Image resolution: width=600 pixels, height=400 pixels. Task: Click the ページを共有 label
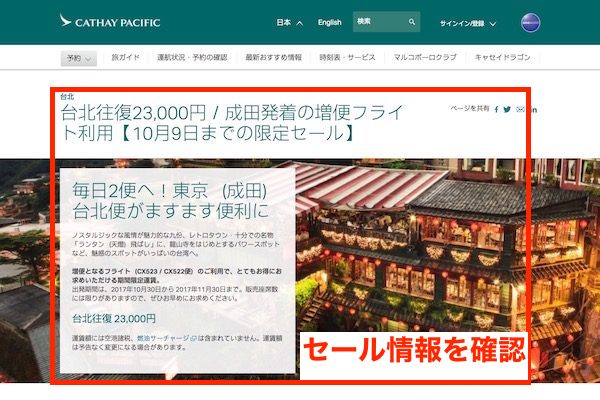[x=470, y=108]
